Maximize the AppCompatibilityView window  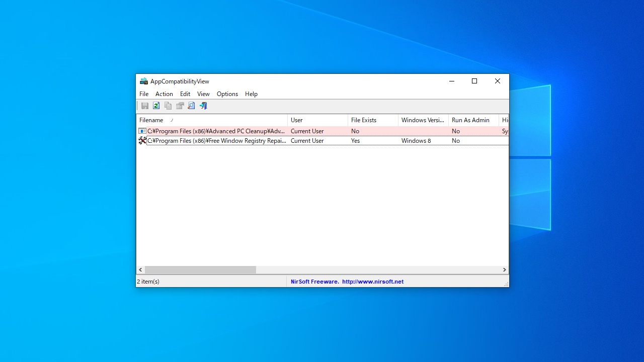474,81
